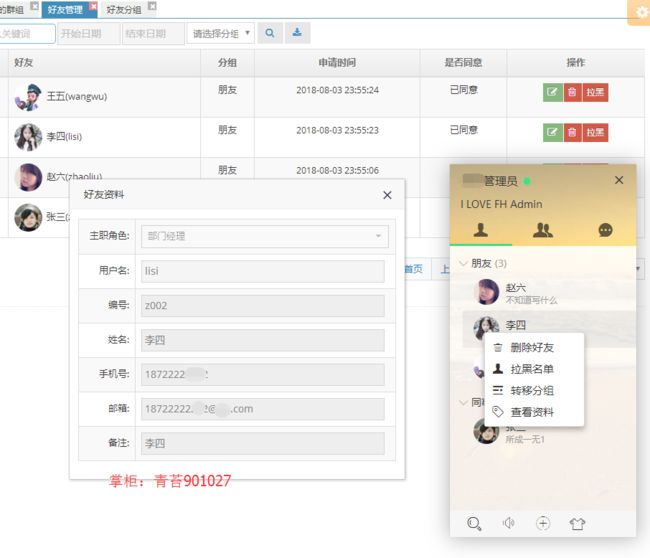Select 李四 in the chat friend list
This screenshot has height=558, width=650.
[x=549, y=325]
